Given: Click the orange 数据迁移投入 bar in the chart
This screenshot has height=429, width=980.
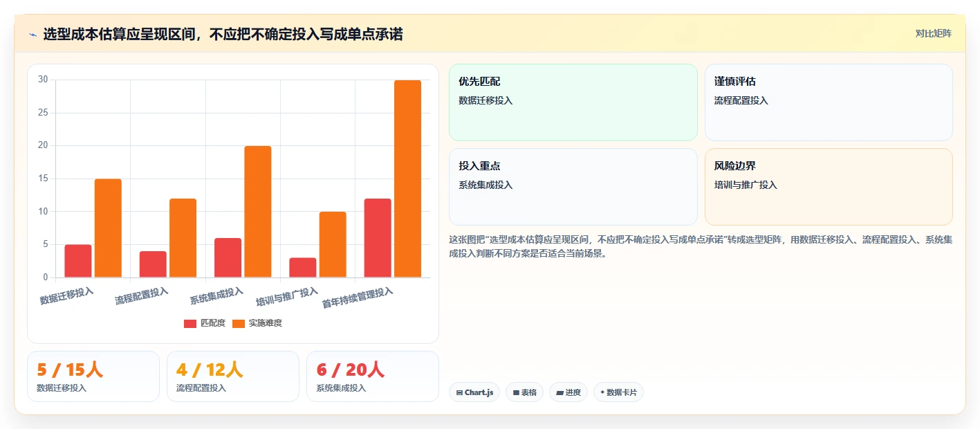Looking at the screenshot, I should click(108, 228).
